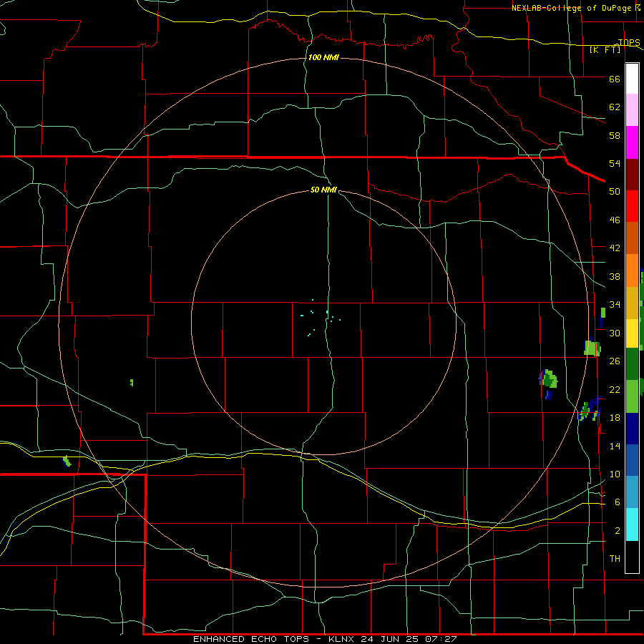Click legend value '66'
Viewport: 644px width, 644px height.
coord(615,79)
